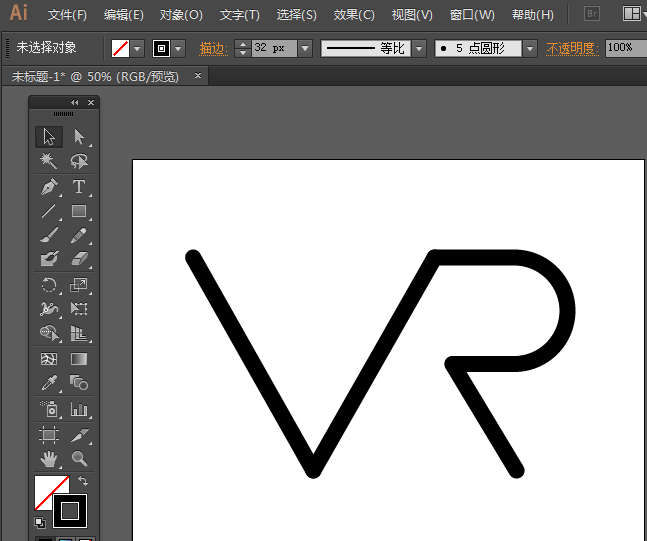Image resolution: width=647 pixels, height=541 pixels.
Task: Click the stroke color box in control bar
Action: (x=162, y=48)
